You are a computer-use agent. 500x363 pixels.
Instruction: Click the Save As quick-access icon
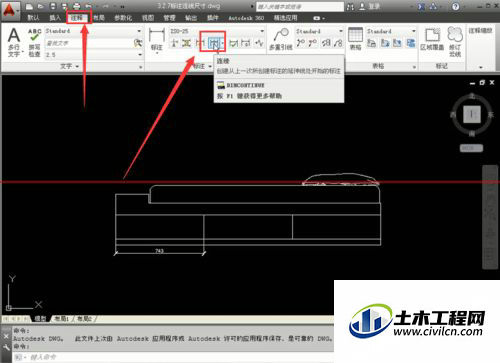click(x=65, y=6)
